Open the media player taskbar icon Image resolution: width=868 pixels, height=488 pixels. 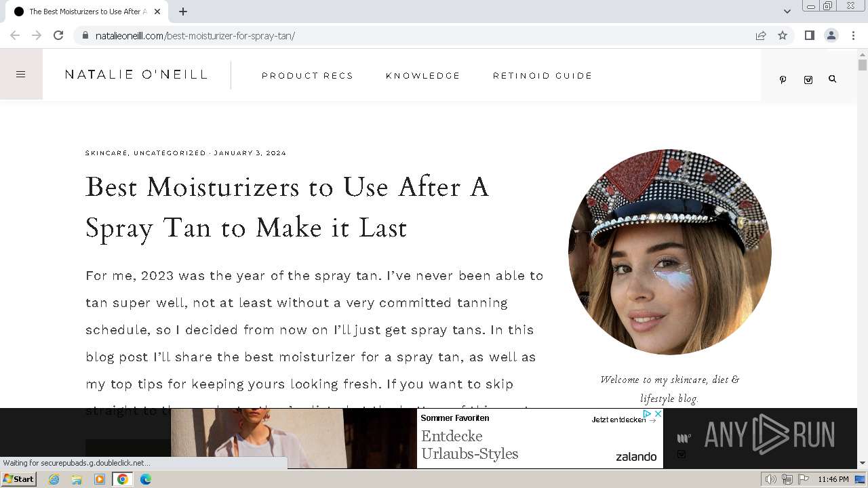[100, 479]
